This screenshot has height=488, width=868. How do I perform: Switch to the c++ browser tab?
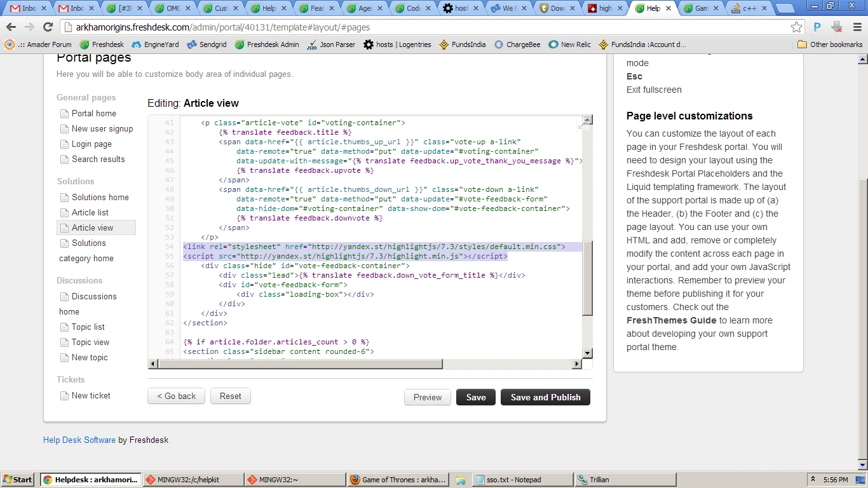750,8
